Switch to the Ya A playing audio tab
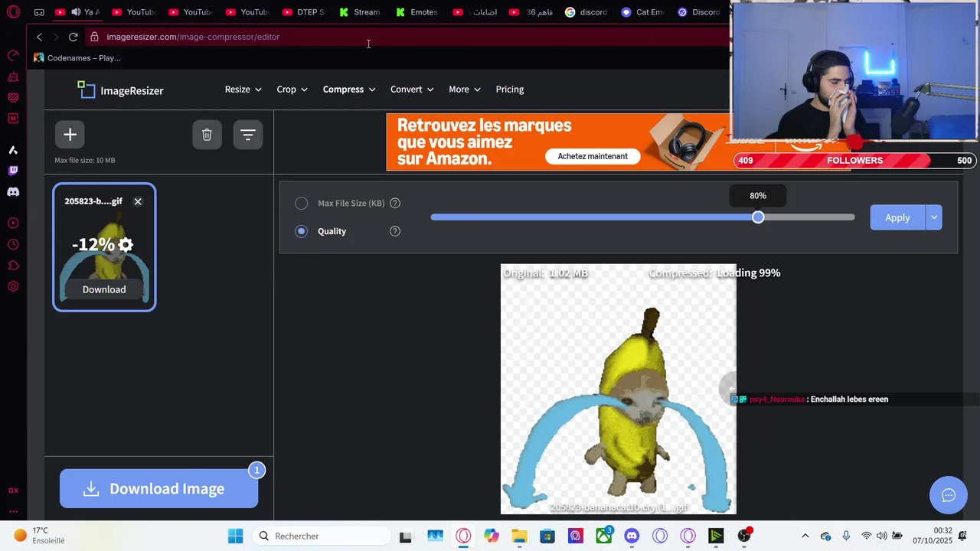 click(78, 12)
